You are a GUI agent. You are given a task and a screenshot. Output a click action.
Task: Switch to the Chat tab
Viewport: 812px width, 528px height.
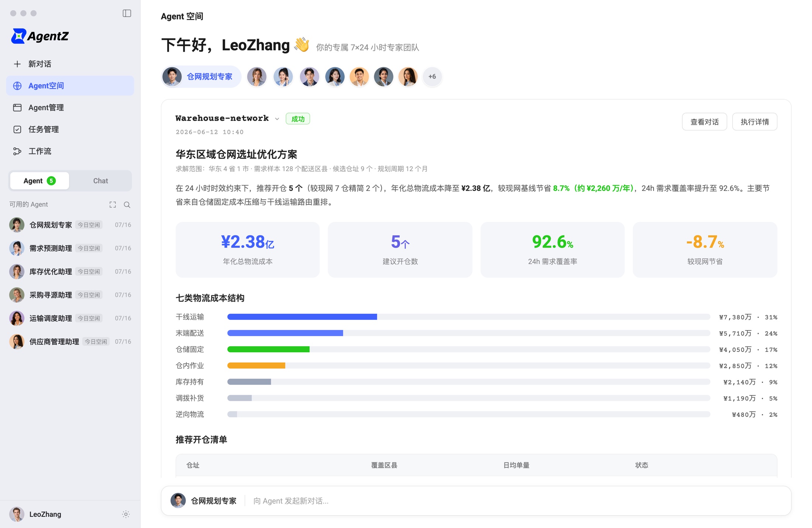(100, 181)
